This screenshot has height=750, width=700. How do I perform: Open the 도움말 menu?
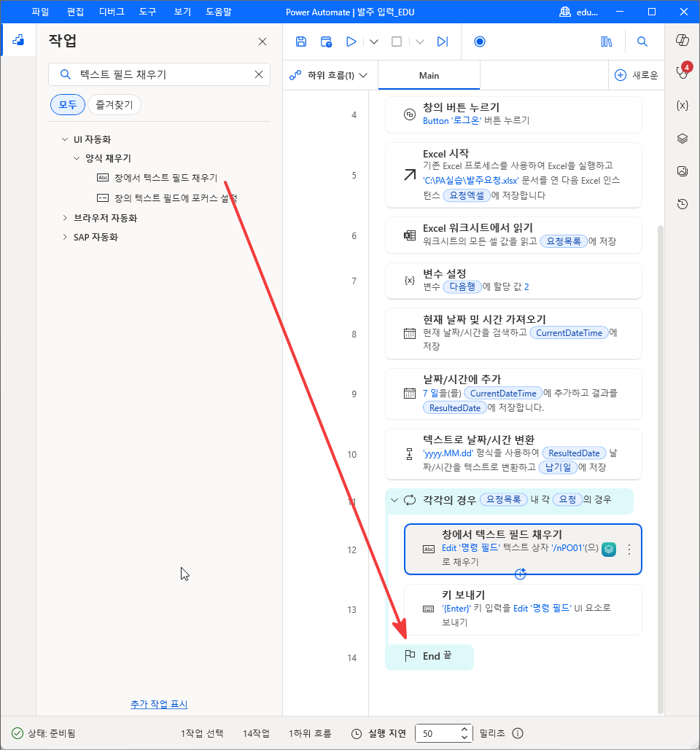pos(219,12)
